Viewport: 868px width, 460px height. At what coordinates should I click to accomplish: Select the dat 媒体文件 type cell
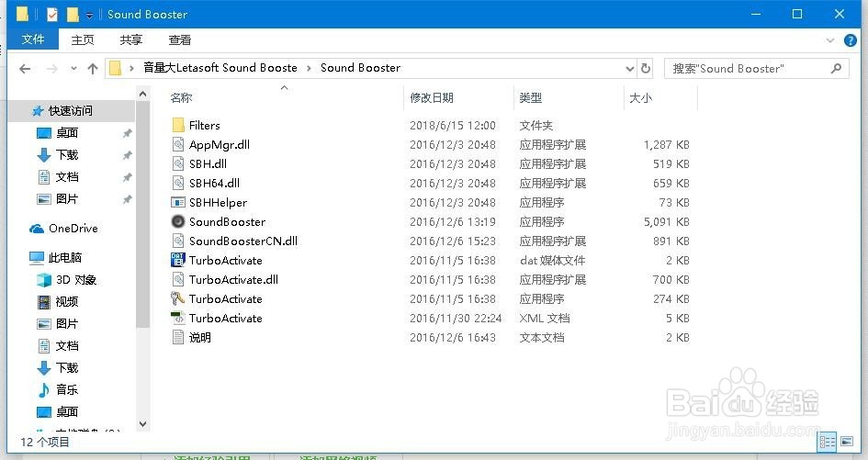tap(552, 260)
